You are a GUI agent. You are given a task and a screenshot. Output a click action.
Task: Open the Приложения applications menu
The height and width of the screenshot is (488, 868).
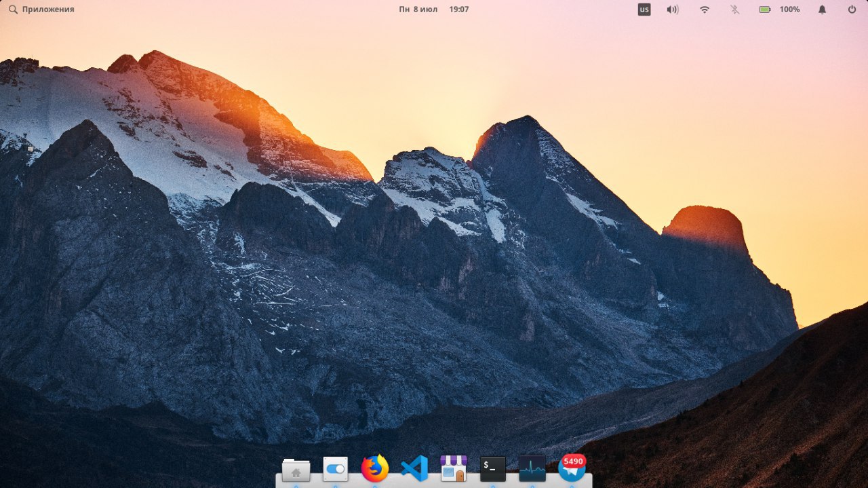(x=41, y=10)
